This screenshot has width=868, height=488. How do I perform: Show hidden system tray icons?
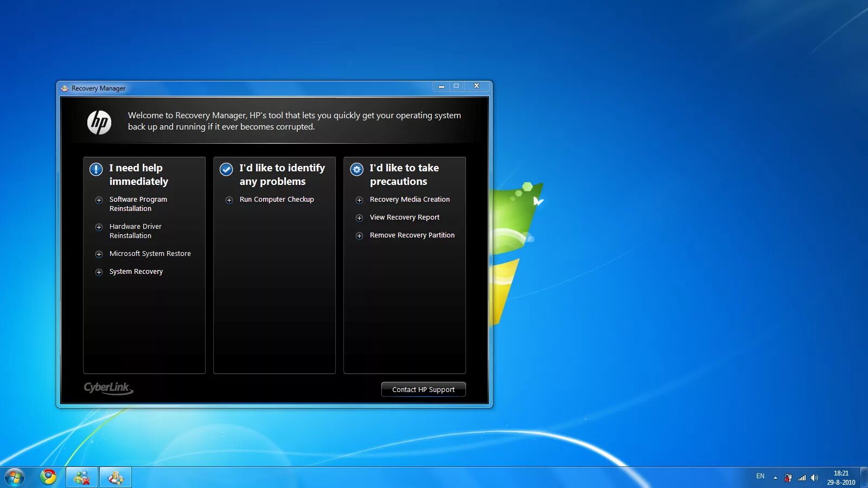775,478
